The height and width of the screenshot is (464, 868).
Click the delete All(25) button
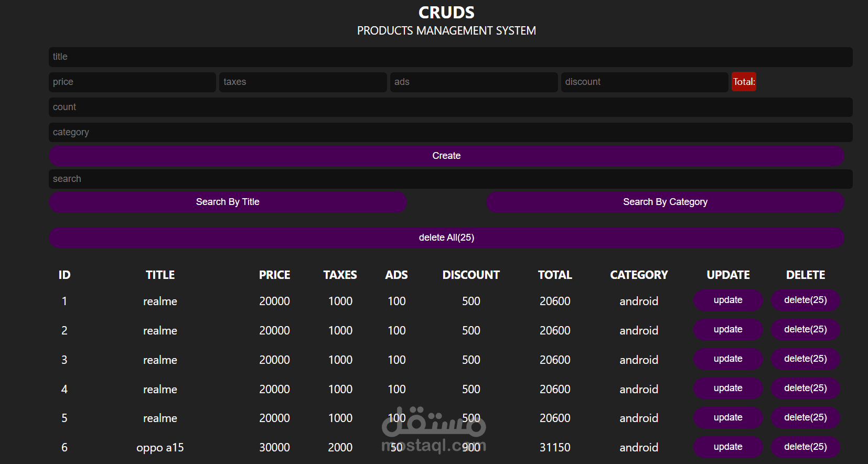(x=446, y=238)
